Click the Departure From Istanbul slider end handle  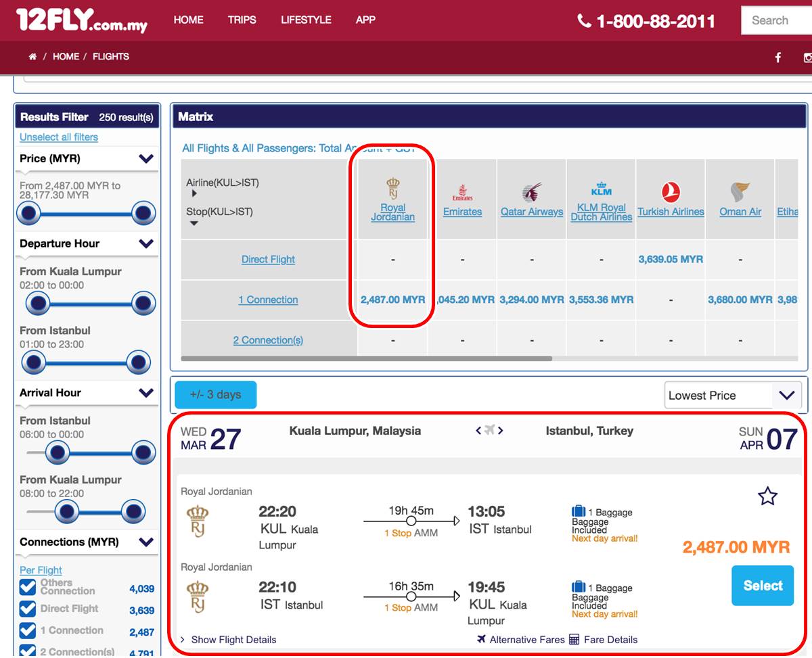click(139, 363)
